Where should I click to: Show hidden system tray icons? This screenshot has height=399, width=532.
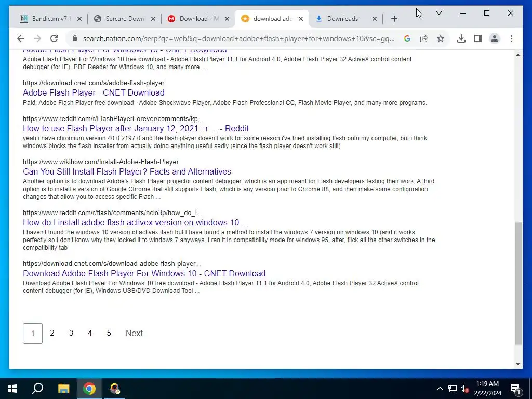coord(440,389)
